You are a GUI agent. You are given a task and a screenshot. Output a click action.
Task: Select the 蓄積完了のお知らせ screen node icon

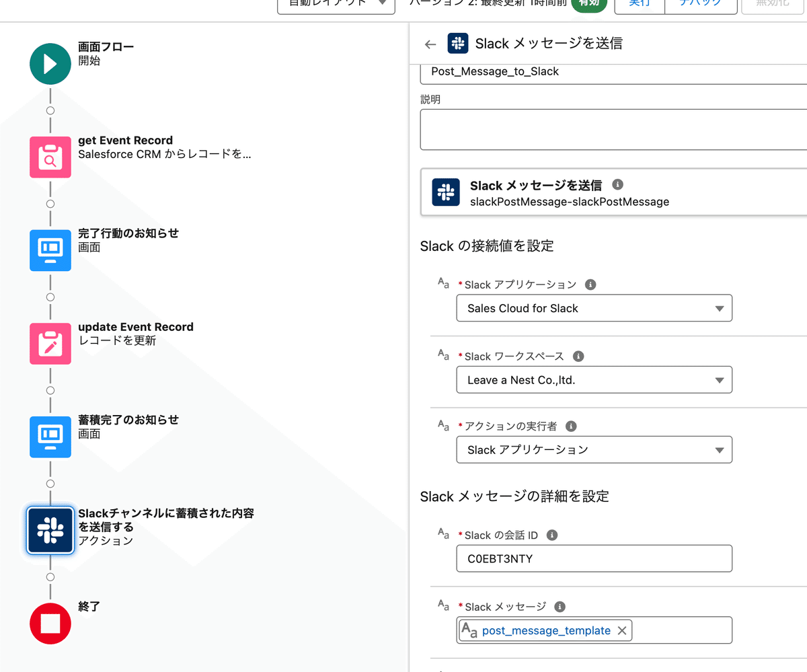click(x=50, y=437)
